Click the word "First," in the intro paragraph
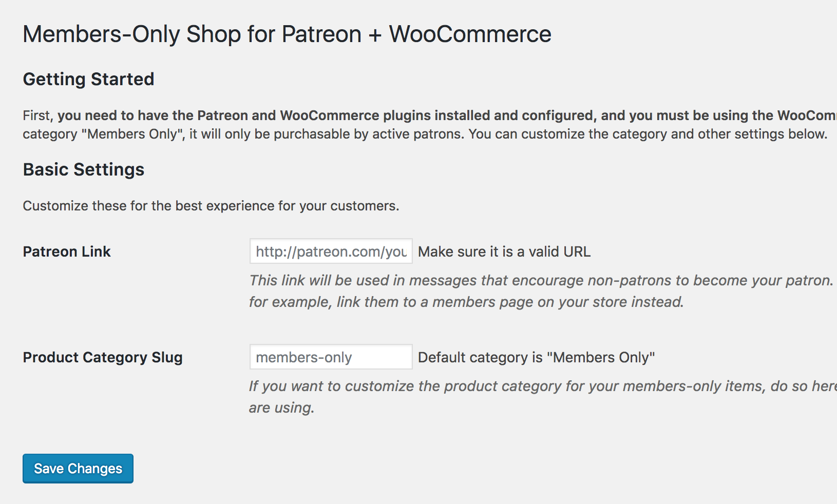Viewport: 837px width, 504px height. [x=37, y=115]
